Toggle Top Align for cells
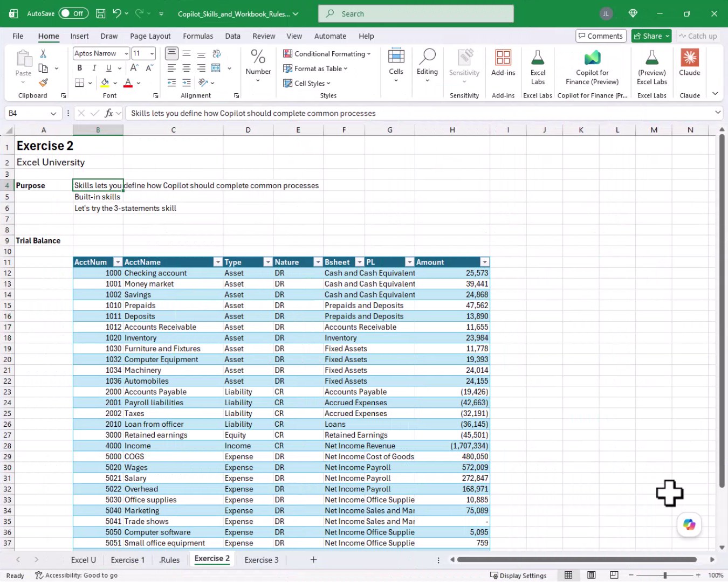This screenshot has height=582, width=728. point(171,53)
